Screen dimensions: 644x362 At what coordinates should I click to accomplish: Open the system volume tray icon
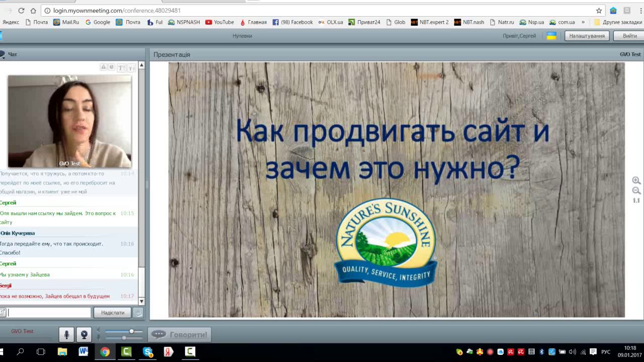(x=573, y=352)
